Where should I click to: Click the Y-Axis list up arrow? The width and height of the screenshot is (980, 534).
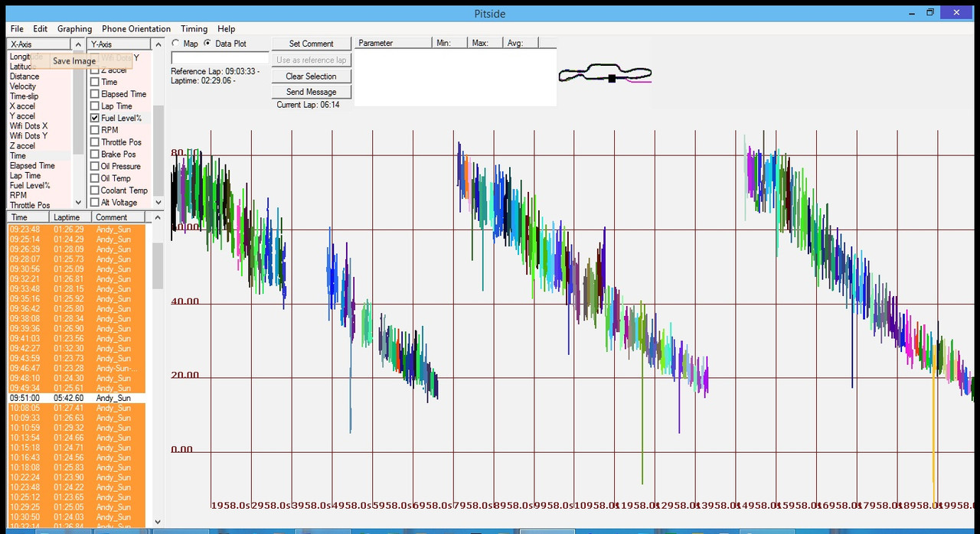coord(158,44)
